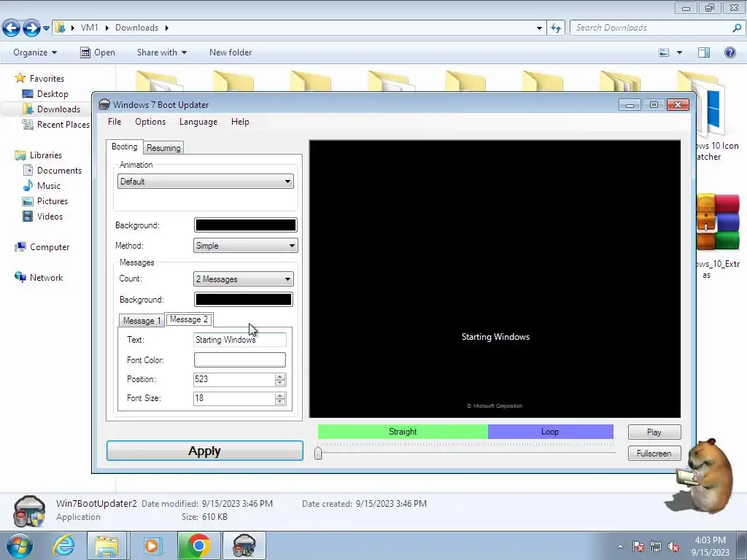
Task: Open Google Chrome from the taskbar
Action: click(198, 545)
